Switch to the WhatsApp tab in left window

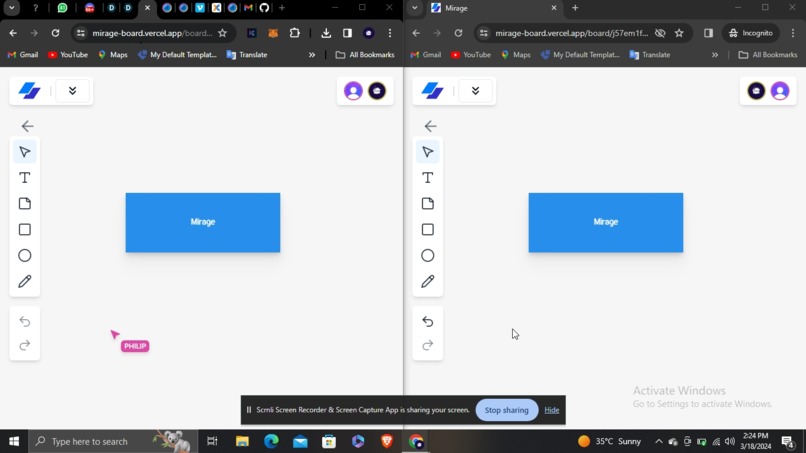point(62,8)
